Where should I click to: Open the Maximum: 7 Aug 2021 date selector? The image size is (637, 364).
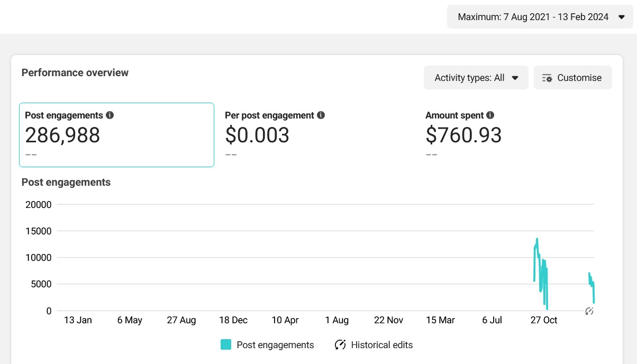click(533, 17)
